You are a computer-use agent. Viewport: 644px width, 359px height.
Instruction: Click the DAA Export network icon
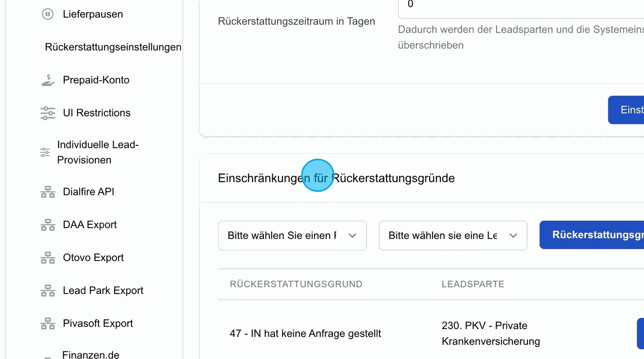click(x=48, y=225)
